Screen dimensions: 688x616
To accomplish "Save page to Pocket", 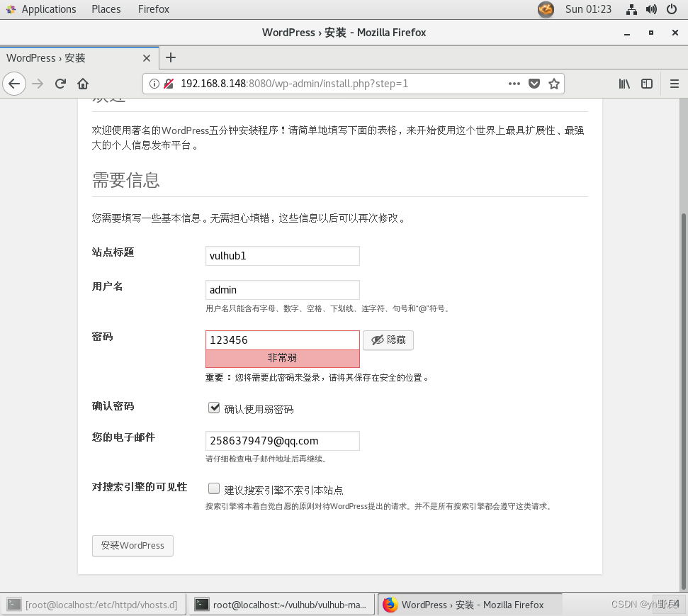I will tap(534, 84).
